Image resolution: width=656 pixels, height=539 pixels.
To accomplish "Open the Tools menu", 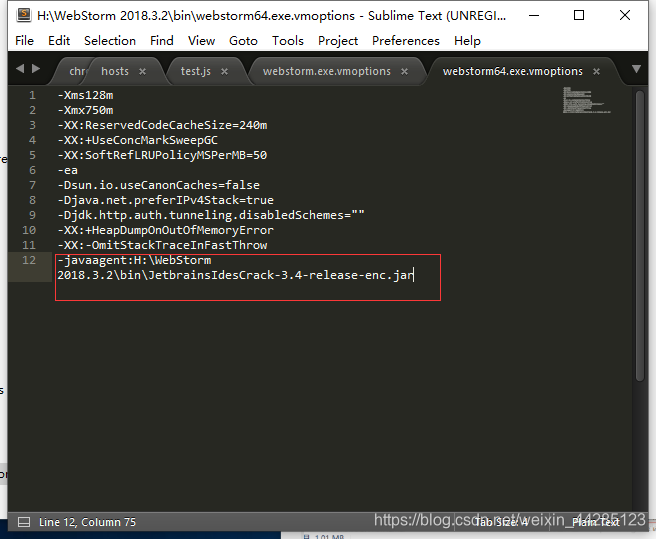I will tap(288, 41).
